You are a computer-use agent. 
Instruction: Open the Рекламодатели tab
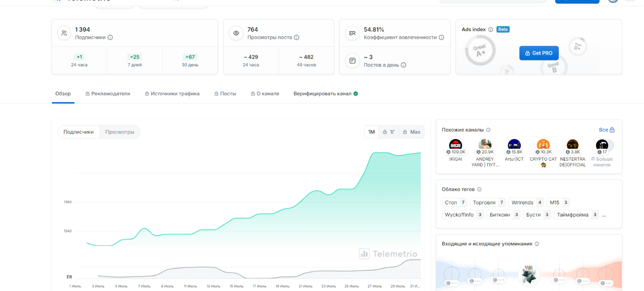(x=108, y=94)
